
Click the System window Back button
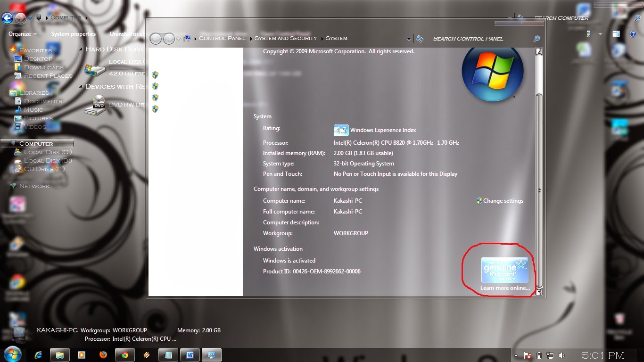pos(156,39)
